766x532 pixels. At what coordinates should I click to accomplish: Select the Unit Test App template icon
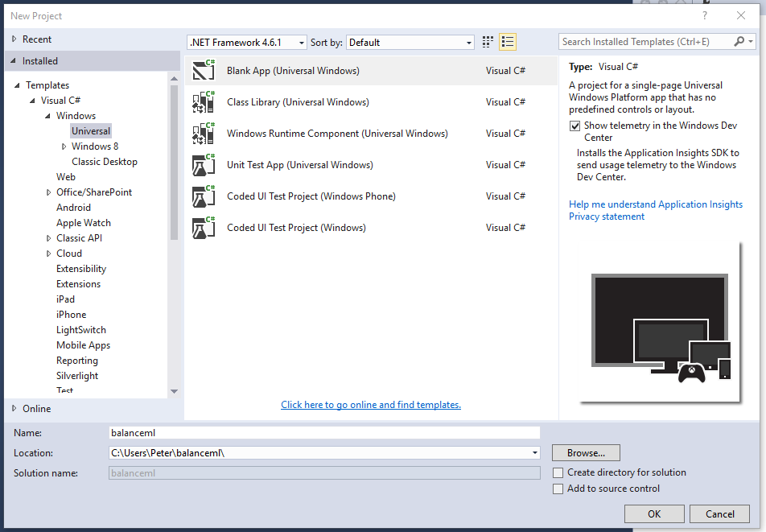point(204,165)
